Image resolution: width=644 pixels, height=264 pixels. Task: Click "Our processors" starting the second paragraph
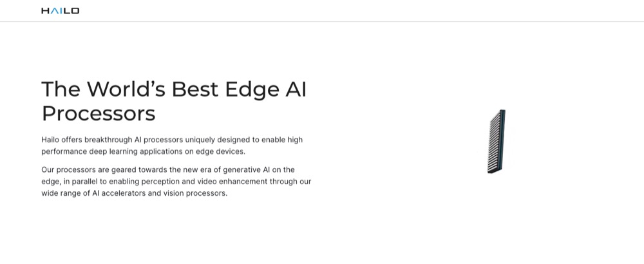[x=68, y=170]
